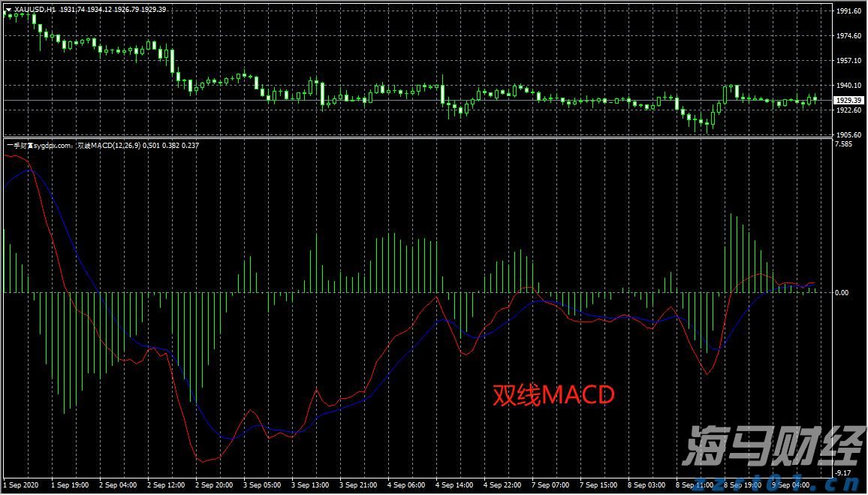Click the current price tag 1929.39
This screenshot has height=495, width=868.
pyautogui.click(x=848, y=100)
